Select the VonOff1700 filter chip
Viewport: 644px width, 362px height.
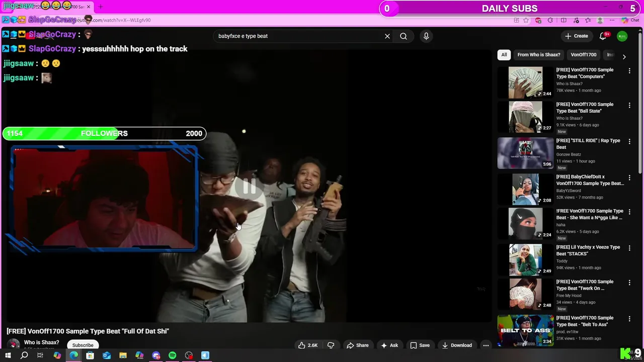click(584, 55)
